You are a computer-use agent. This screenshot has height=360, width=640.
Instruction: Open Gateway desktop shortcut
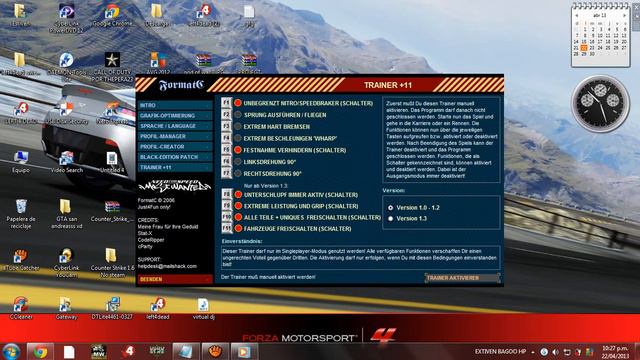[x=67, y=308]
